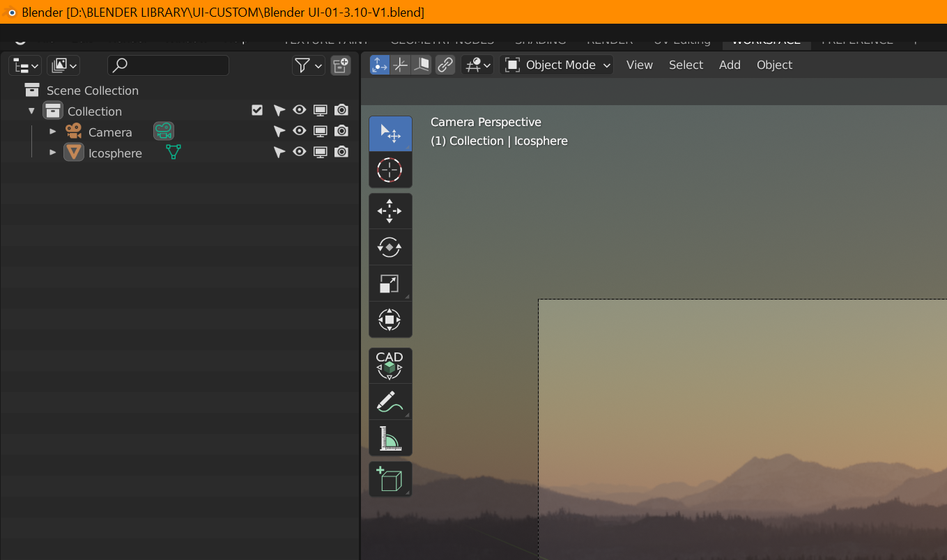Choose the Measure tool
The height and width of the screenshot is (560, 947).
pos(390,438)
